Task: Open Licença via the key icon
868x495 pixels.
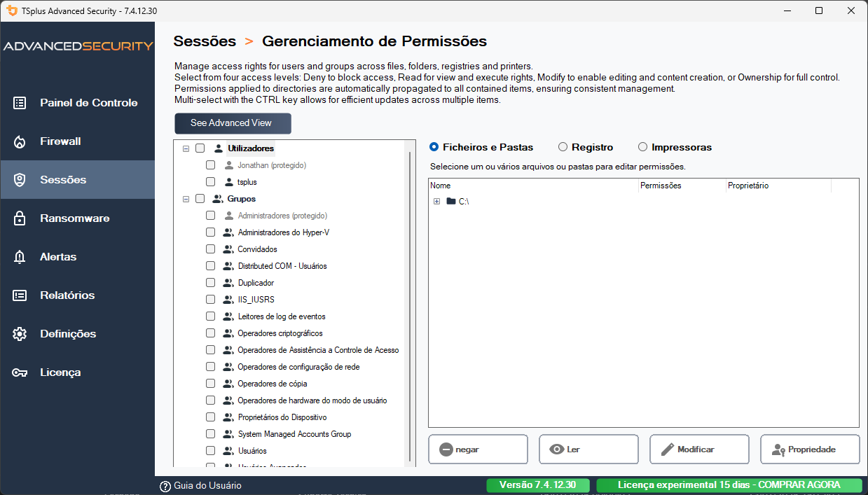Action: pos(20,372)
